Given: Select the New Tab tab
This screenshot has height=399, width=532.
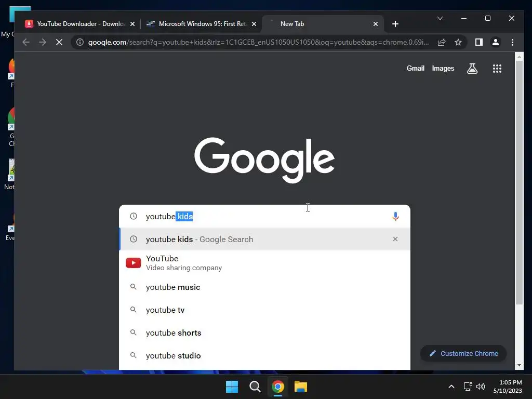Looking at the screenshot, I should coord(323,24).
